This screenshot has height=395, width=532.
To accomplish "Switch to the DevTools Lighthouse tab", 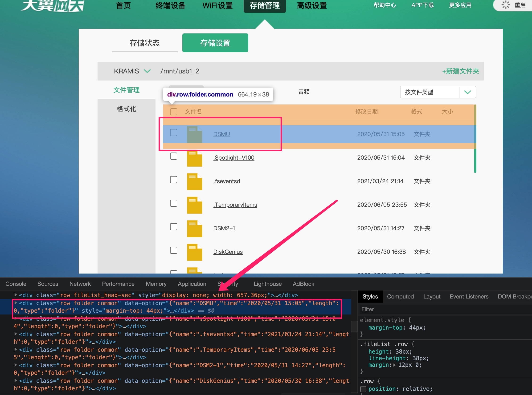I will (268, 284).
